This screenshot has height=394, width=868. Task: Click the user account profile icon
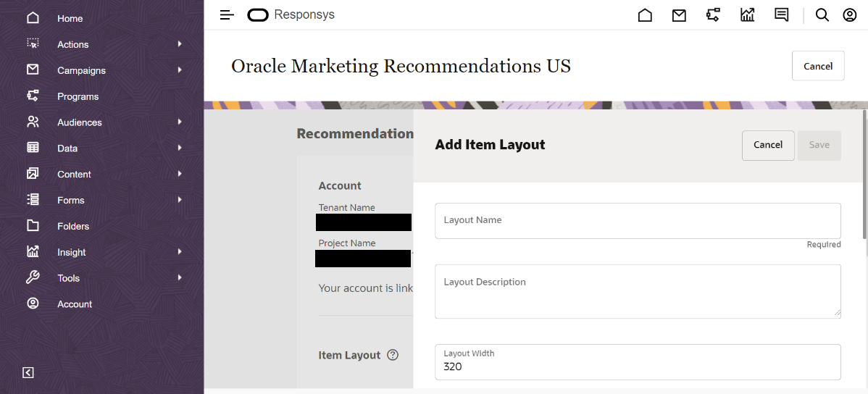click(x=850, y=15)
